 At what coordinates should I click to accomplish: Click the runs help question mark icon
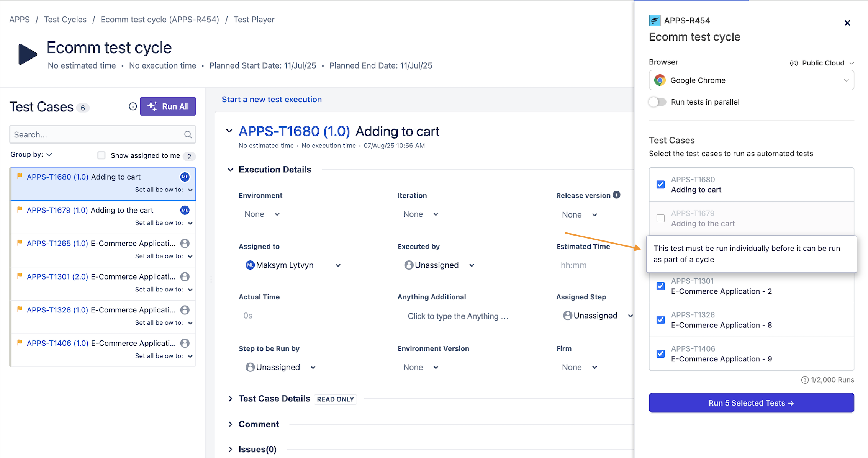pos(805,380)
